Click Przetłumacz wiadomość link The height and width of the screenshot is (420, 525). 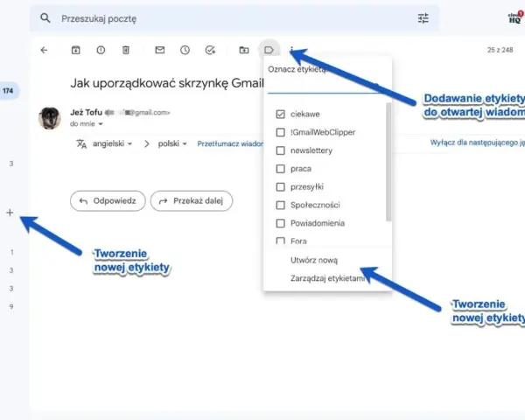[x=230, y=143]
